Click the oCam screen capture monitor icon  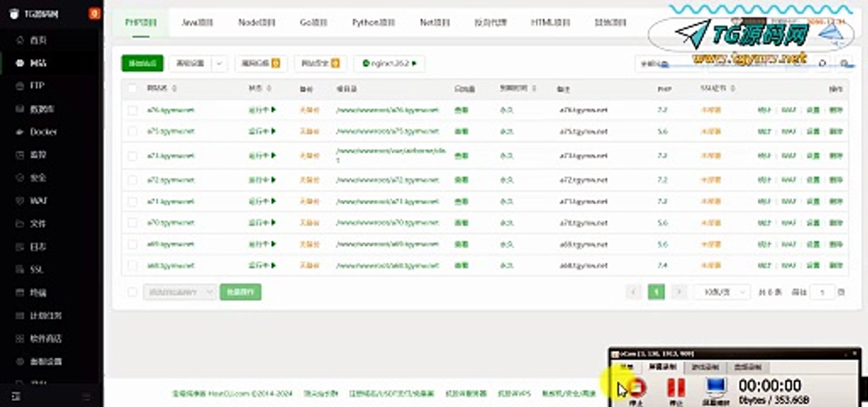click(x=715, y=388)
